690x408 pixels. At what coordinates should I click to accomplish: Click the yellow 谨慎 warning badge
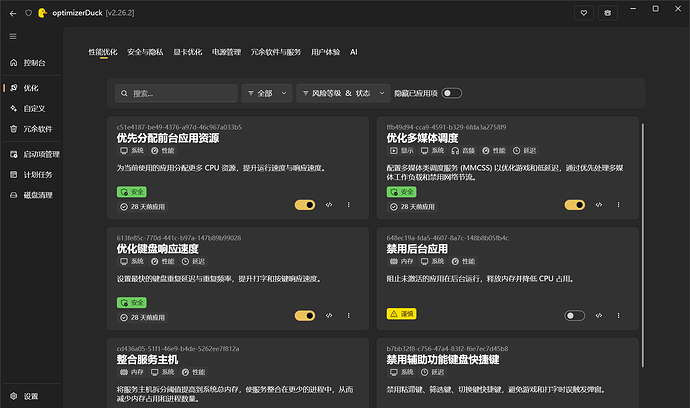click(401, 314)
